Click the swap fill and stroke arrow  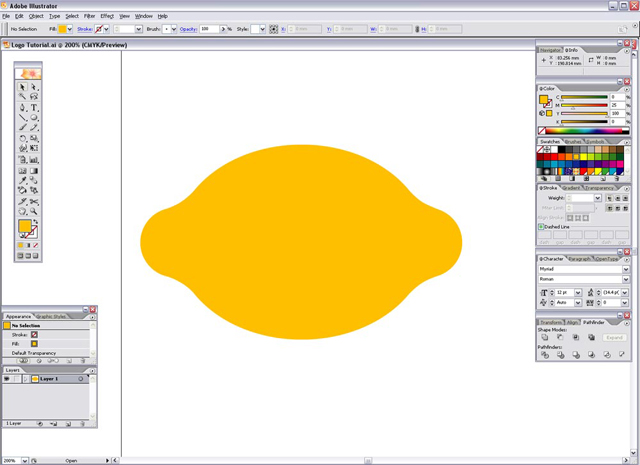click(x=36, y=221)
